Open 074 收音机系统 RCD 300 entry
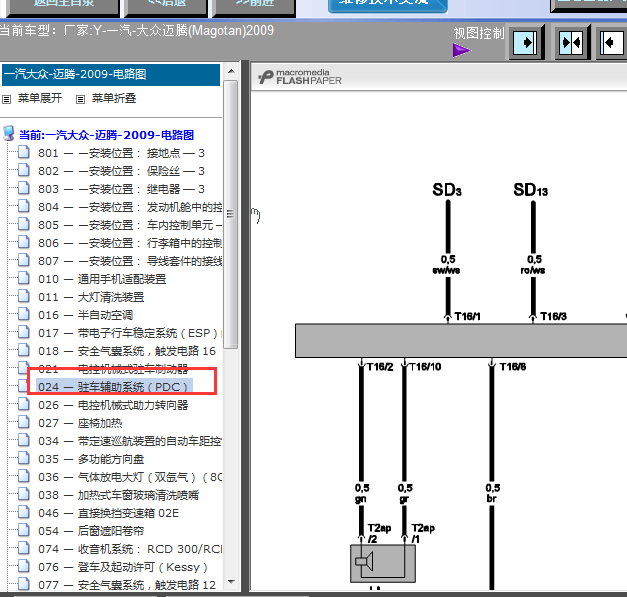Viewport: 627px width, 597px height. (130, 549)
